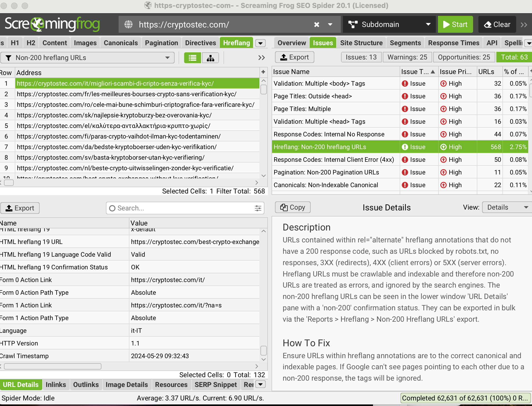Select Hreflang: Non-200 hreflang URLs issue row
This screenshot has height=406, width=532.
click(x=400, y=147)
